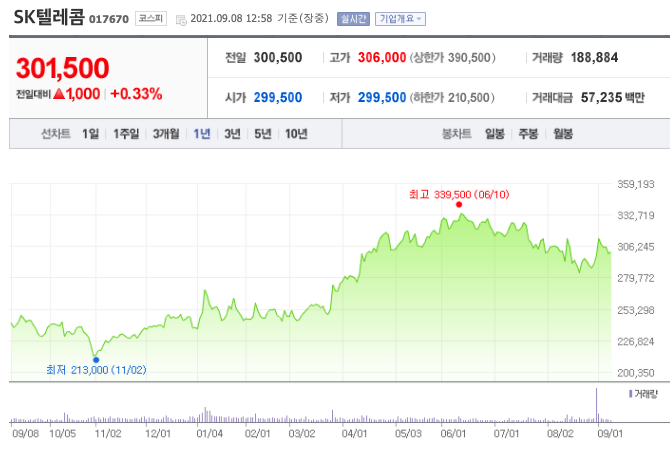Screen dimensions: 670x457
Task: Click the 06/01 x-axis date label
Action: pos(453,434)
